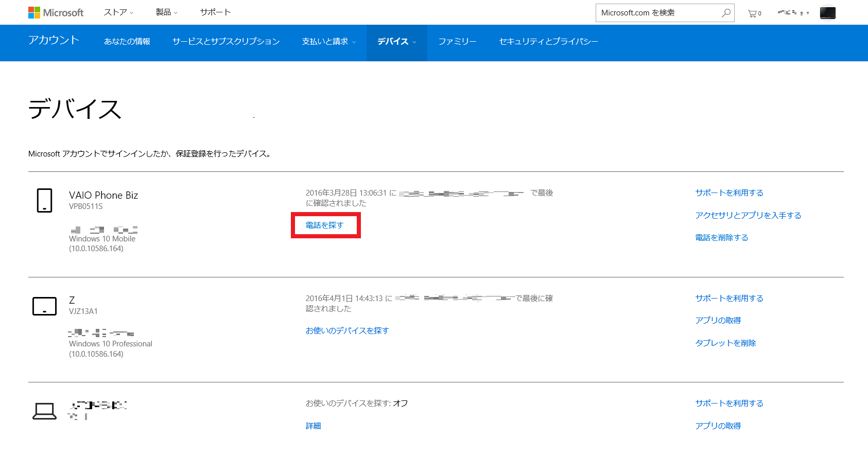Viewport: 868px width, 455px height.
Task: Click the tablet icon for device Z
Action: (x=44, y=306)
